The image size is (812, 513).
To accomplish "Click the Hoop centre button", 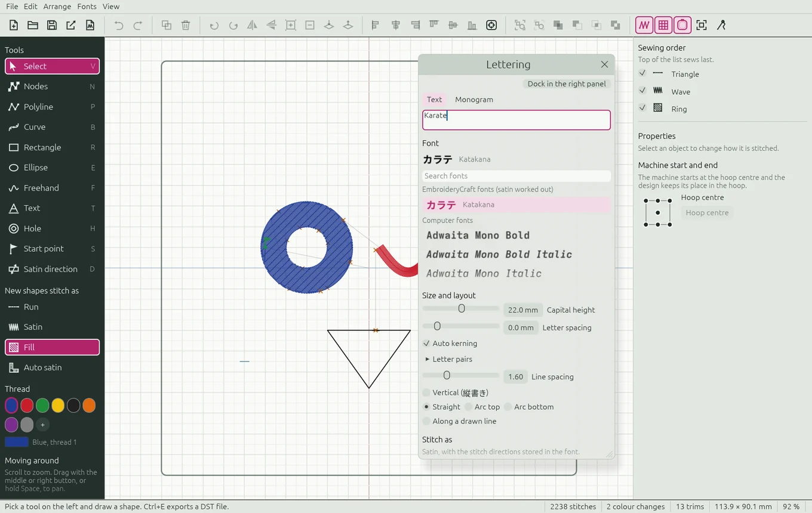I will coord(707,212).
